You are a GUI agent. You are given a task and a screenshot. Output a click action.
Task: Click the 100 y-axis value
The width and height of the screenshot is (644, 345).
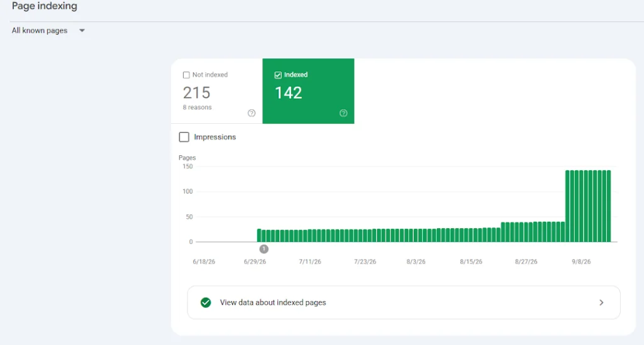[x=187, y=192]
